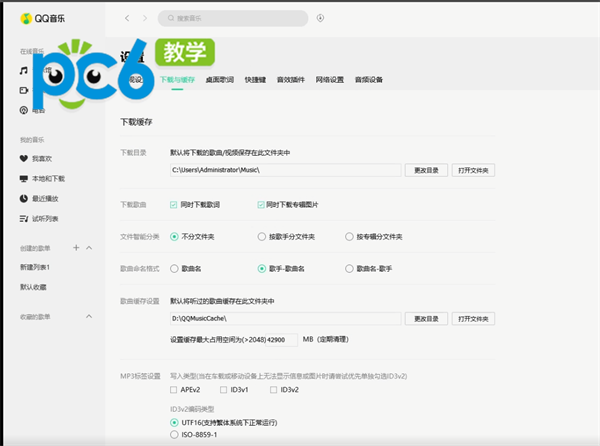Open the video icon in sidebar
The height and width of the screenshot is (446, 600).
[24, 90]
